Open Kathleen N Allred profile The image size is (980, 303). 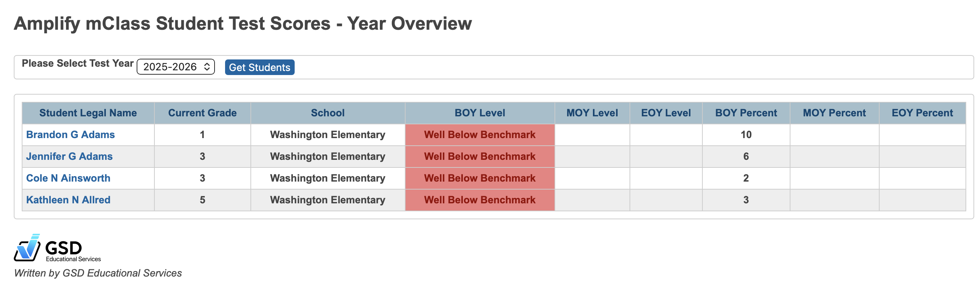68,199
